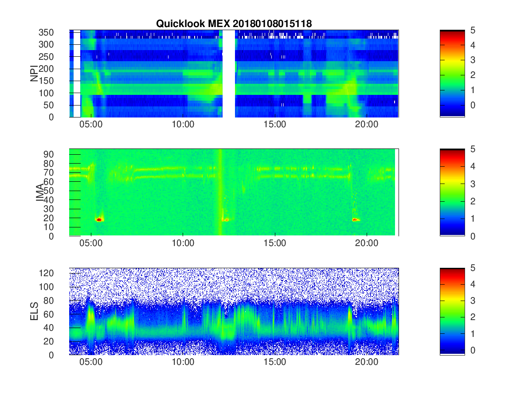This screenshot has width=532, height=399.
Task: Click the red hot spot near 05:30 in IMA
Action: coord(99,219)
